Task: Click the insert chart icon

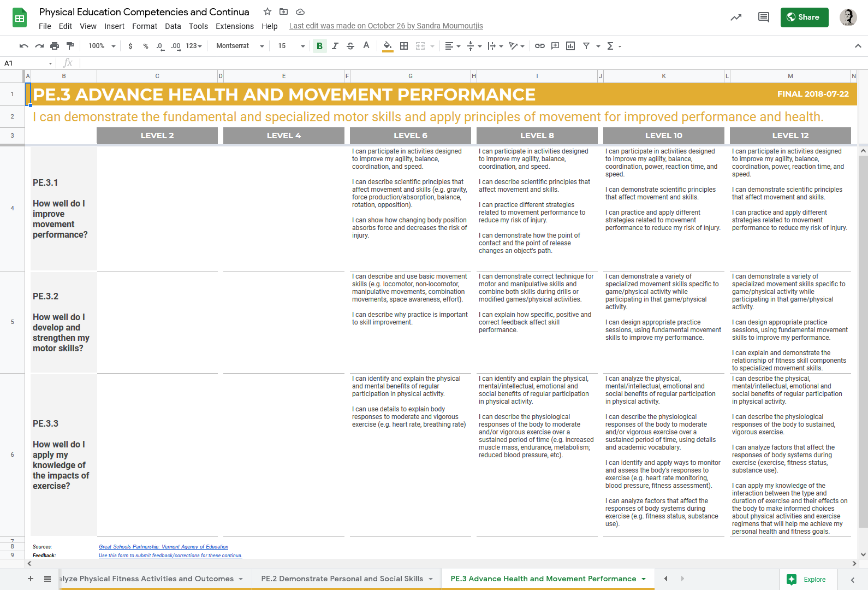Action: click(570, 46)
